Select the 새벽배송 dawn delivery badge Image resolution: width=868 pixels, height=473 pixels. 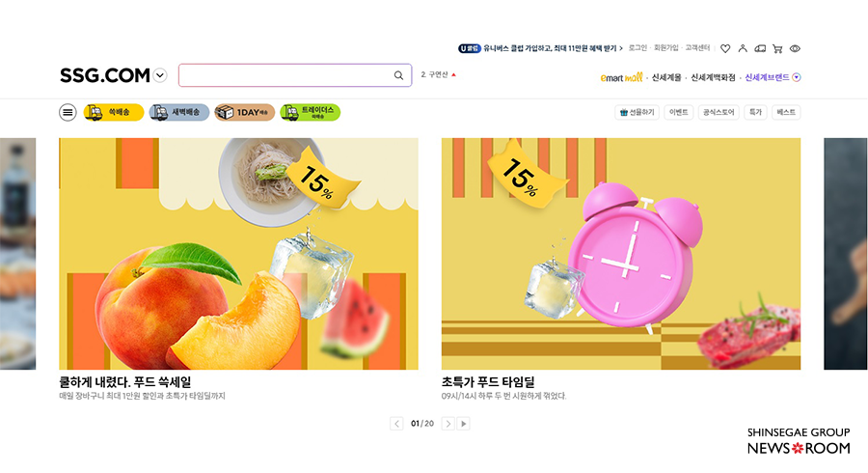click(x=179, y=112)
